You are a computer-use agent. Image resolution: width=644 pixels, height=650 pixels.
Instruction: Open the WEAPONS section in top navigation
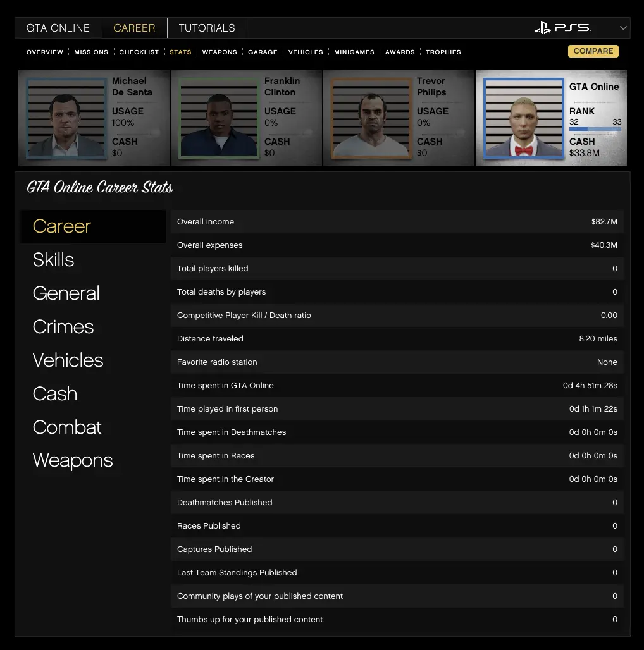click(220, 52)
